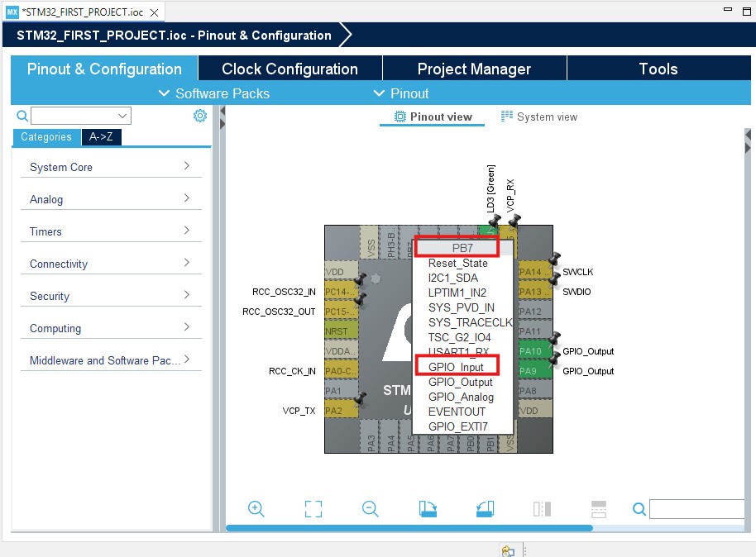Click the search magnifier icon in categories panel
Screen dimensions: 756x557
click(22, 117)
